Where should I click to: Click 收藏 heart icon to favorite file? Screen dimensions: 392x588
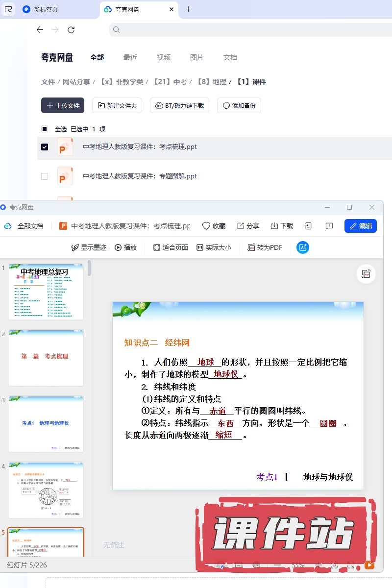pos(214,226)
